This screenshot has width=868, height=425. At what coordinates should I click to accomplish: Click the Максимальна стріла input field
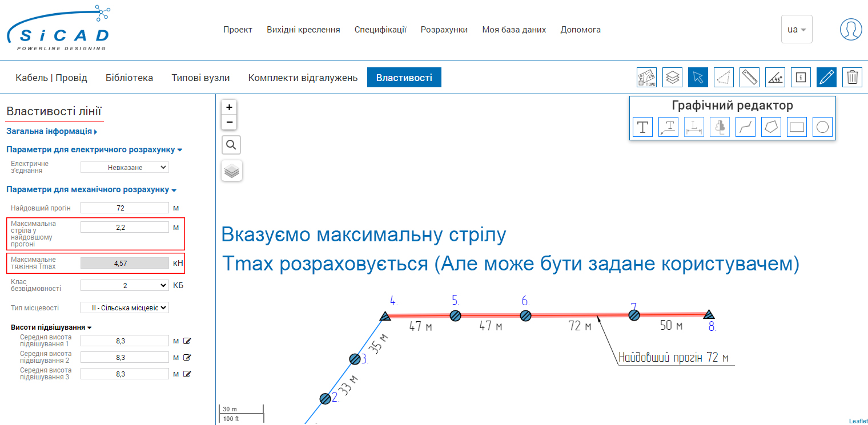(x=124, y=227)
